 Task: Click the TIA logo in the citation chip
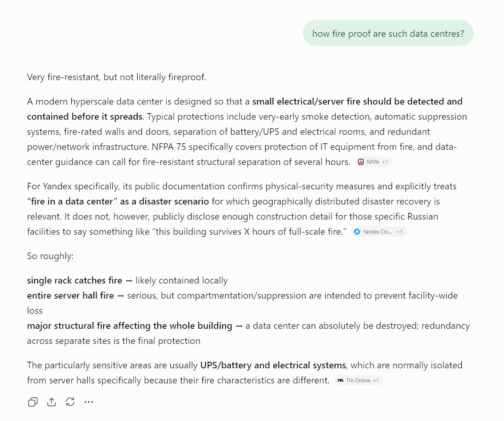[x=340, y=380]
